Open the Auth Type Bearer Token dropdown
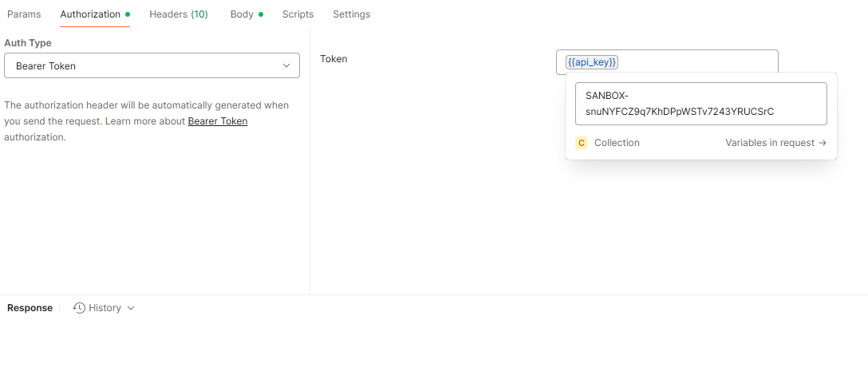The width and height of the screenshot is (868, 379). (152, 66)
